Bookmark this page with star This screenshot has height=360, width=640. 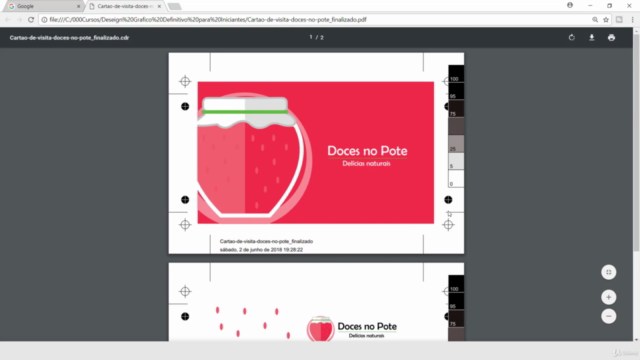606,20
